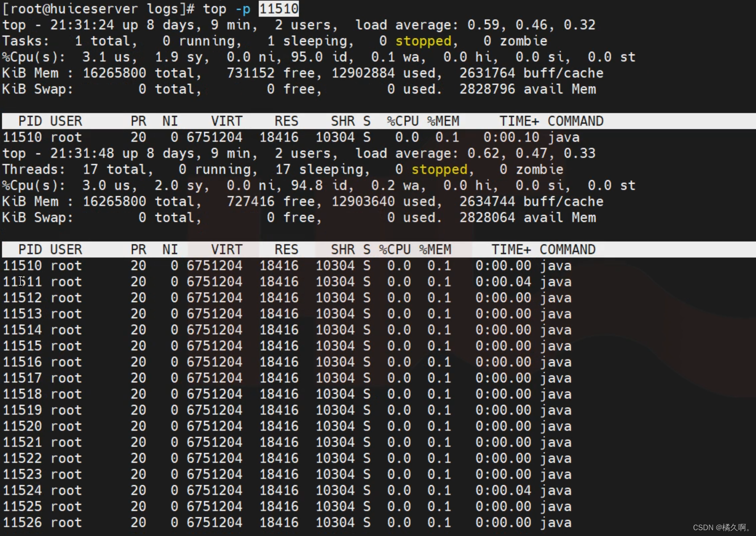The image size is (756, 536).
Task: Click the time 21:31:48 in second top header
Action: (x=82, y=153)
